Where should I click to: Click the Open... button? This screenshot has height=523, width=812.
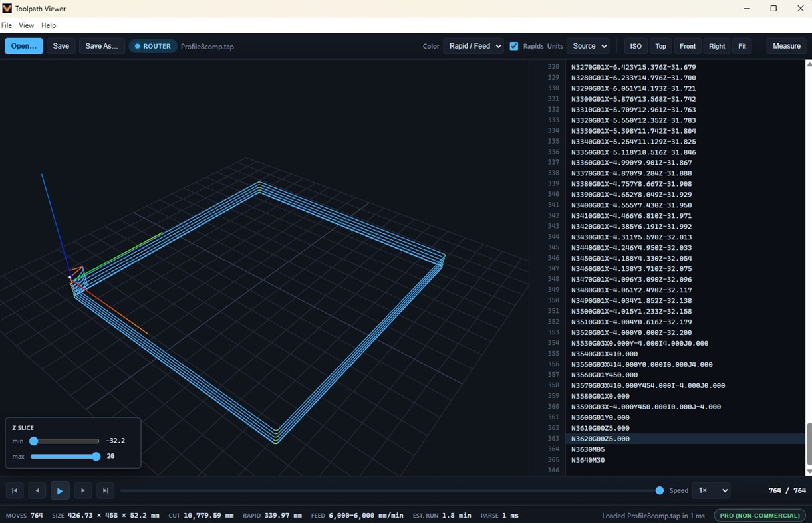pyautogui.click(x=24, y=46)
